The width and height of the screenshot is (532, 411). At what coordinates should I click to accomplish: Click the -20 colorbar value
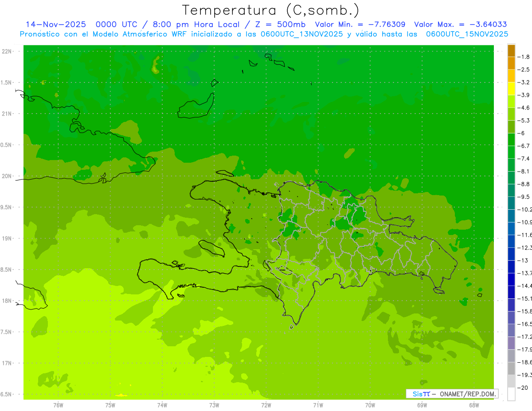click(523, 388)
